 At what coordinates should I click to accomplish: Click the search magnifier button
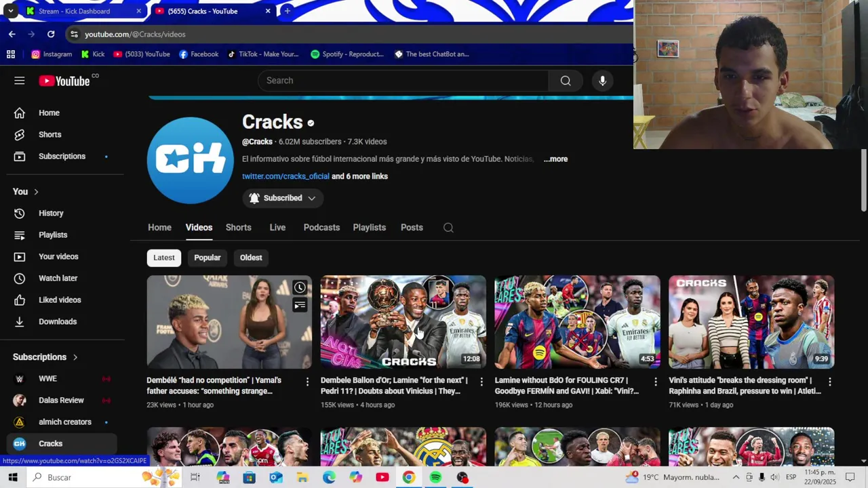(566, 81)
